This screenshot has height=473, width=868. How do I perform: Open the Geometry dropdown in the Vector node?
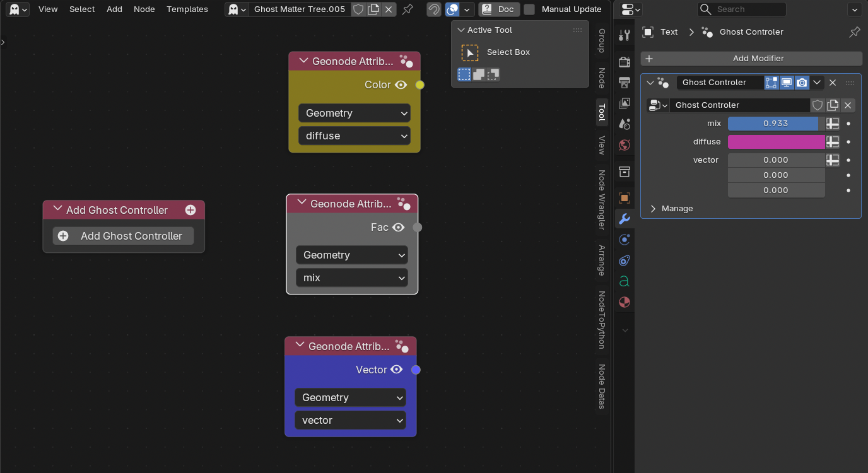click(350, 397)
